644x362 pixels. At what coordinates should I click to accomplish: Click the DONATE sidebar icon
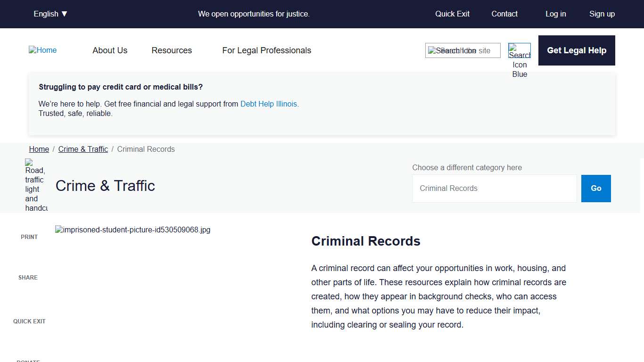[28, 361]
